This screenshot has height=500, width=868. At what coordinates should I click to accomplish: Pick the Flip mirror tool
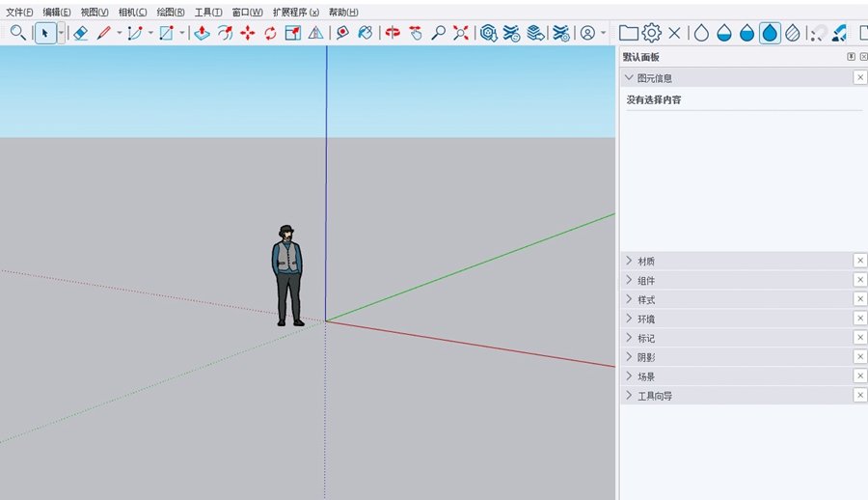click(x=315, y=33)
